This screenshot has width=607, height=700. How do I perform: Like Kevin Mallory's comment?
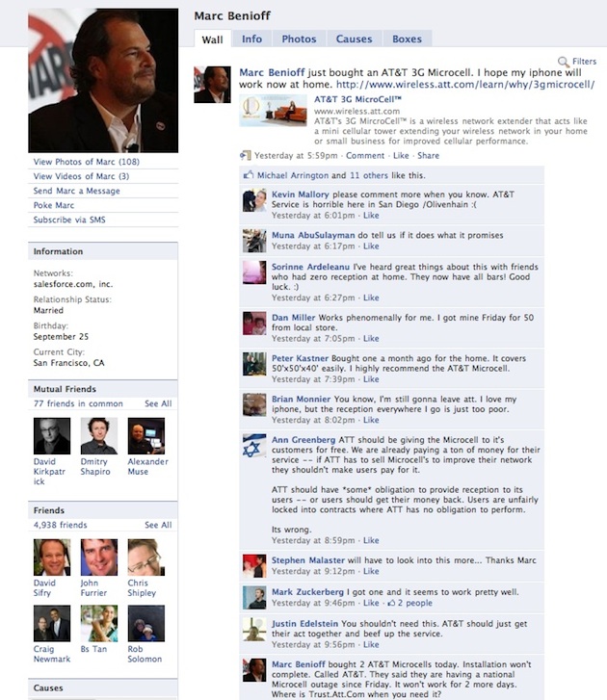pyautogui.click(x=371, y=215)
